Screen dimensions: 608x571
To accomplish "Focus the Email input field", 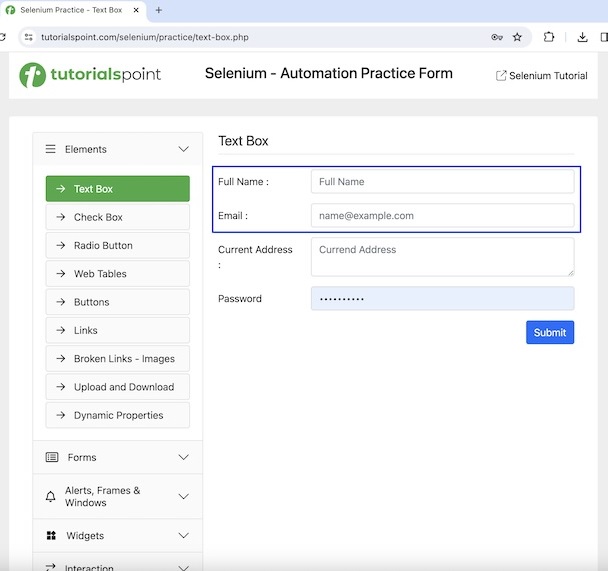I will click(442, 215).
